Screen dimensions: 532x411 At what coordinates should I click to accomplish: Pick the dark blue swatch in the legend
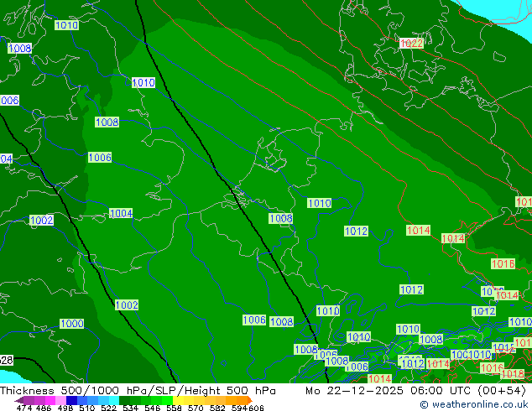(71, 400)
